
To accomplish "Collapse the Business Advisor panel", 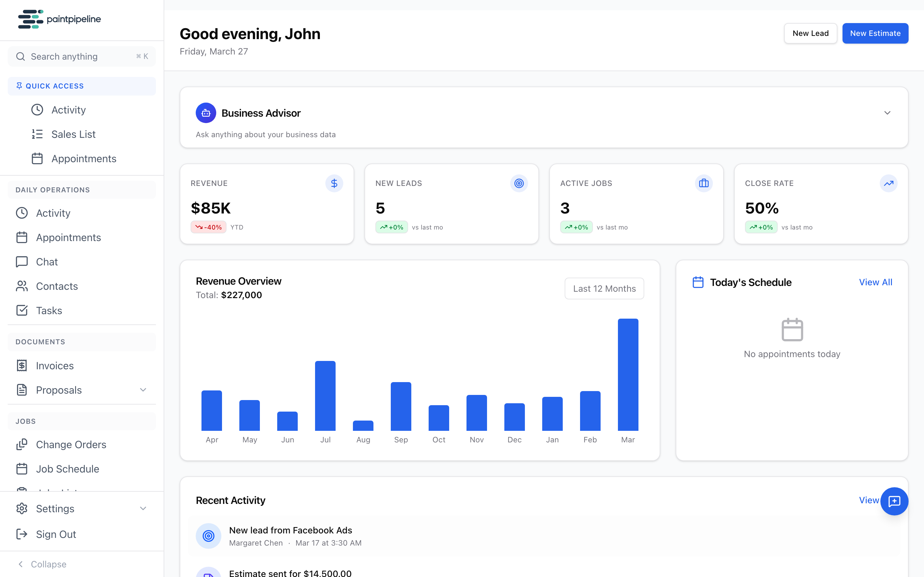I will coord(887,113).
